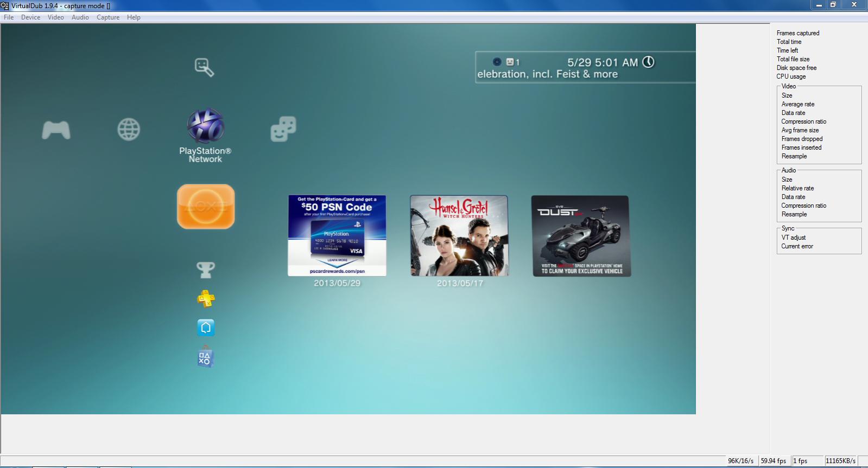This screenshot has width=868, height=468.
Task: Click the Disk space free label
Action: click(796, 68)
